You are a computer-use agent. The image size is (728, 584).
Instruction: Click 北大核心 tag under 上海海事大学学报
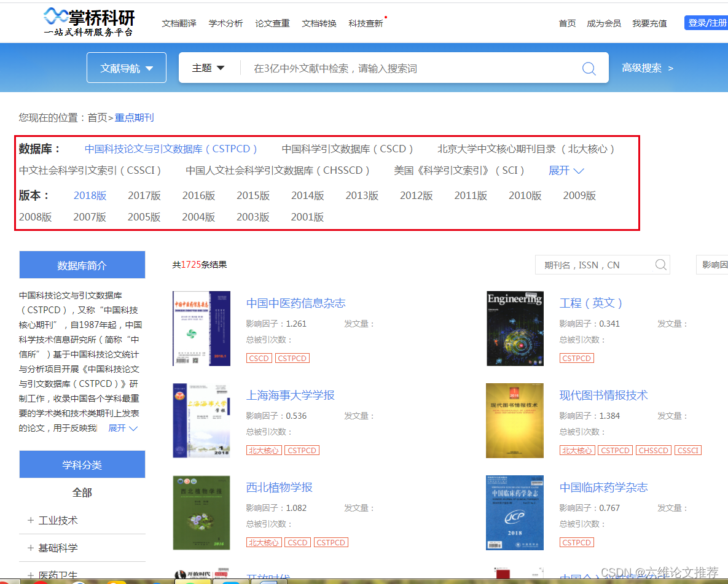click(x=264, y=450)
